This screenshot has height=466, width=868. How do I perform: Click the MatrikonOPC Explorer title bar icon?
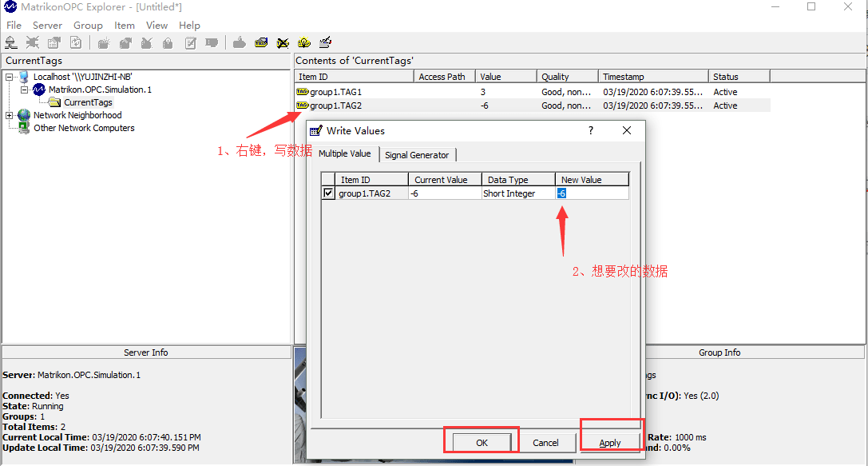click(10, 6)
